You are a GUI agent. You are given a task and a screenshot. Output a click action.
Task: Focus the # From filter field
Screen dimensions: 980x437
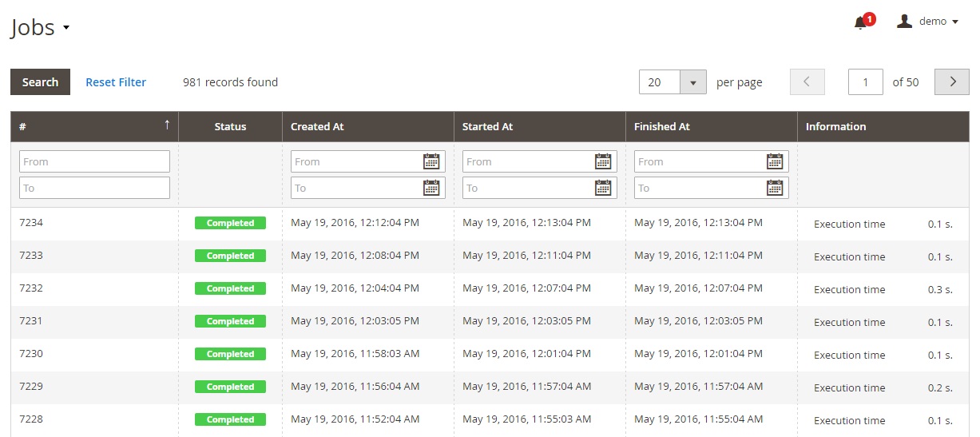[x=94, y=161]
